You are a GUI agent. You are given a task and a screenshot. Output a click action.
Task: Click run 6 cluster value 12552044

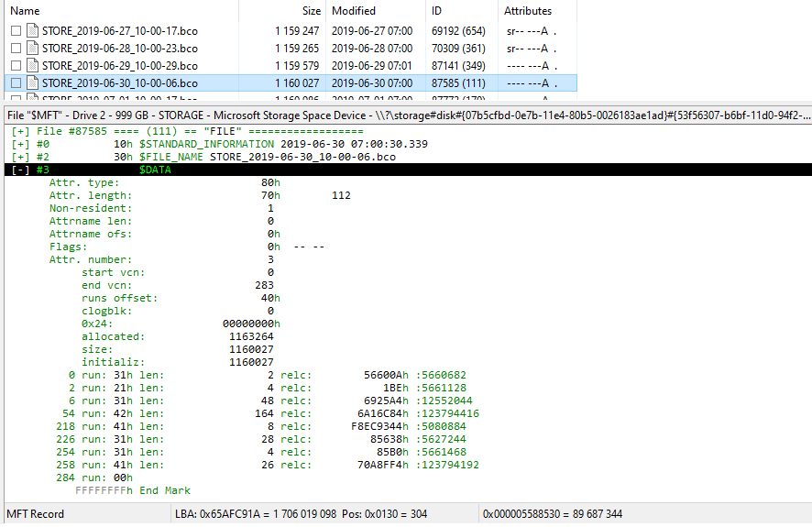447,401
